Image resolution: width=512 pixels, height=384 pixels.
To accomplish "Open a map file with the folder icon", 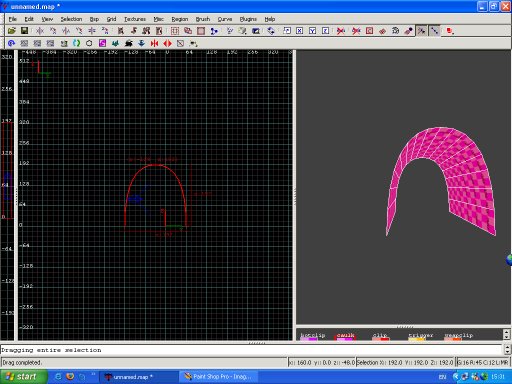I will (x=12, y=31).
